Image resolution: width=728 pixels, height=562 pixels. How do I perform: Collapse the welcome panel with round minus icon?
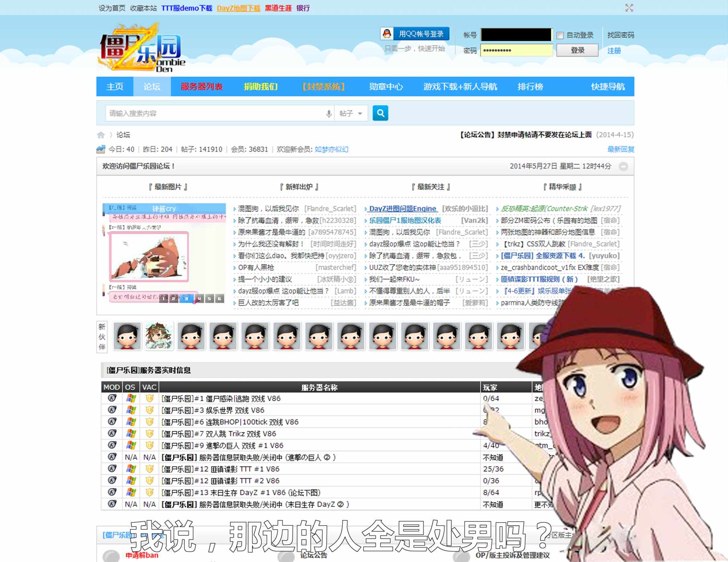click(623, 166)
